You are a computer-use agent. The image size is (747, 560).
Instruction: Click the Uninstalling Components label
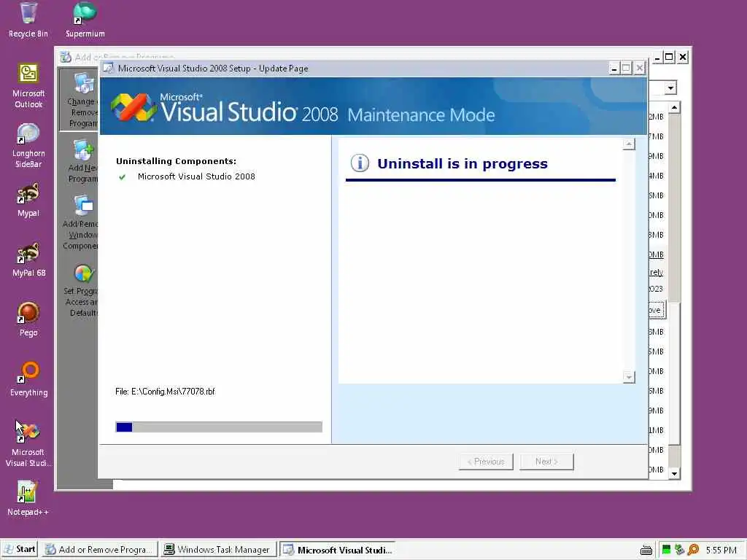pos(176,161)
